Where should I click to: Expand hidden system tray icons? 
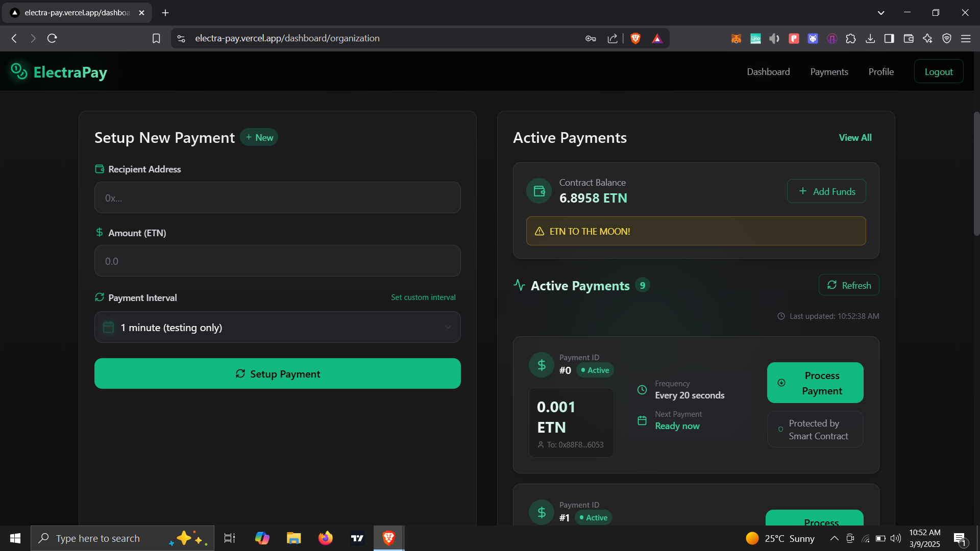click(834, 538)
